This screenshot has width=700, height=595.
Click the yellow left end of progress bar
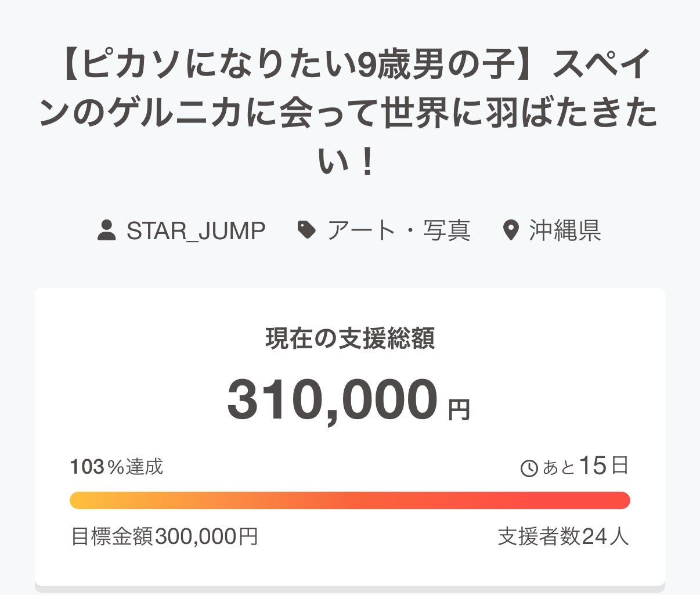coord(79,500)
